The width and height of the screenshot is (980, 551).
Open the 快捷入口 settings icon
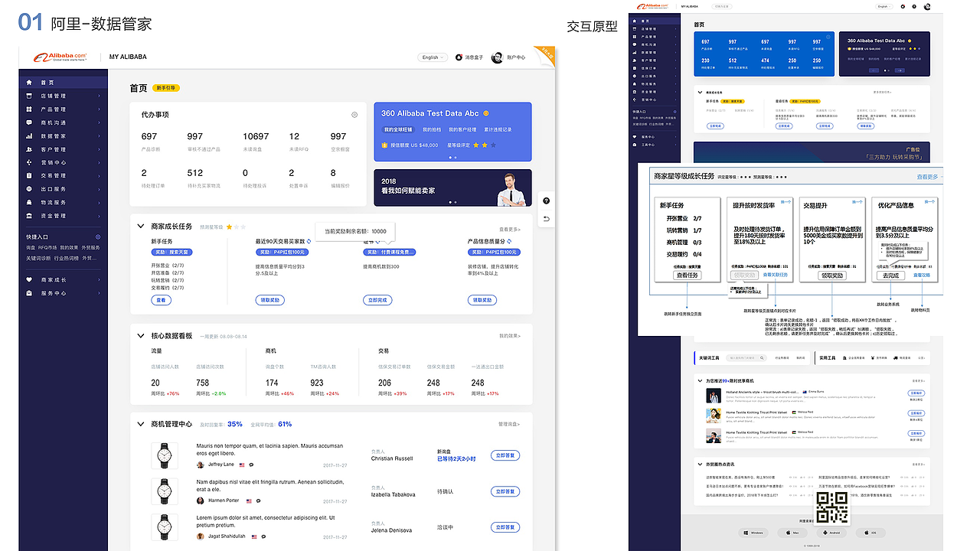[98, 237]
